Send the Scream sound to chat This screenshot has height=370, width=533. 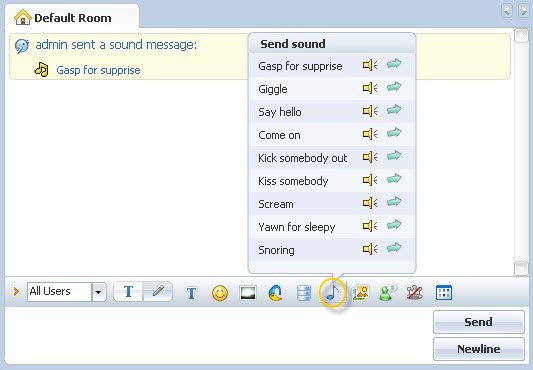point(394,202)
